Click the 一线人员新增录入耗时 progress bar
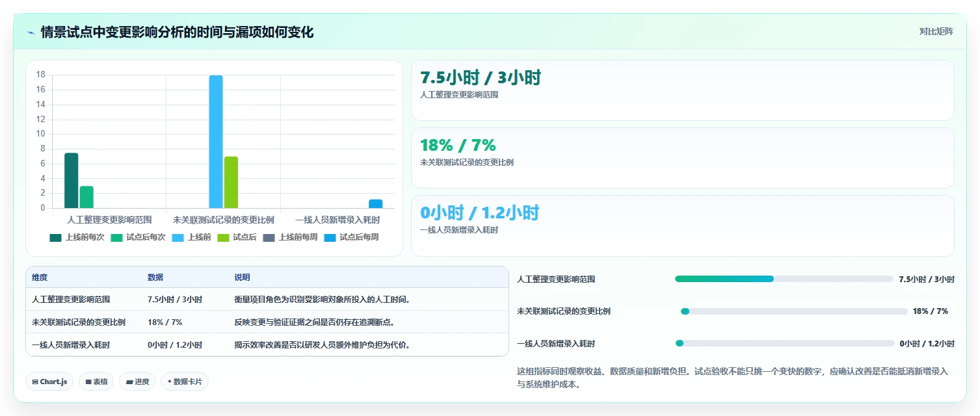The width and height of the screenshot is (980, 416). pyautogui.click(x=785, y=343)
